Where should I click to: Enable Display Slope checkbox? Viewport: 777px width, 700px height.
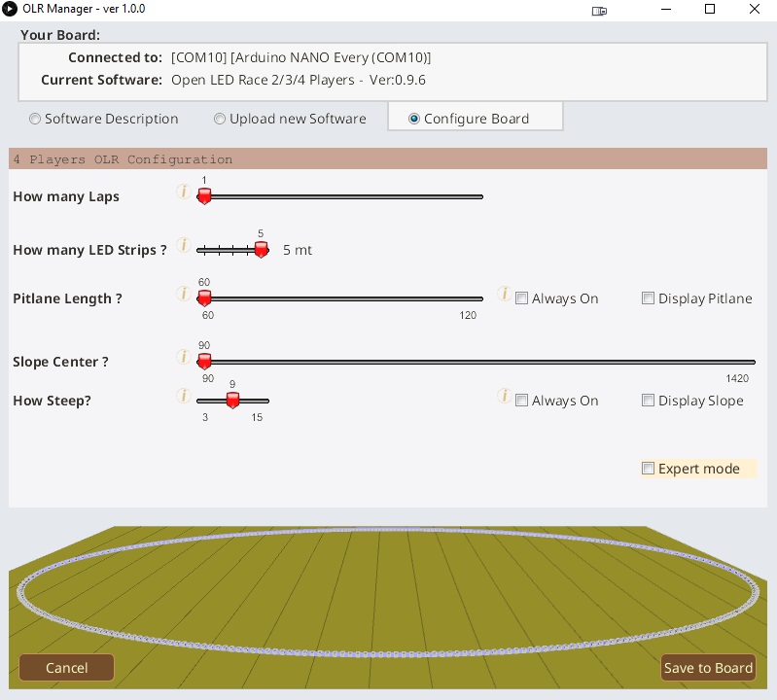pyautogui.click(x=648, y=400)
